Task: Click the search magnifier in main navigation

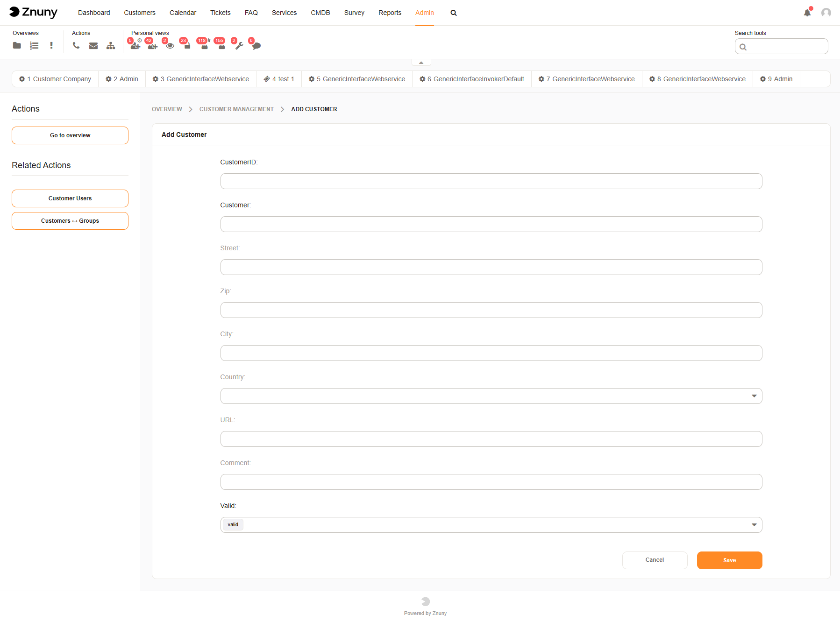Action: coord(453,13)
